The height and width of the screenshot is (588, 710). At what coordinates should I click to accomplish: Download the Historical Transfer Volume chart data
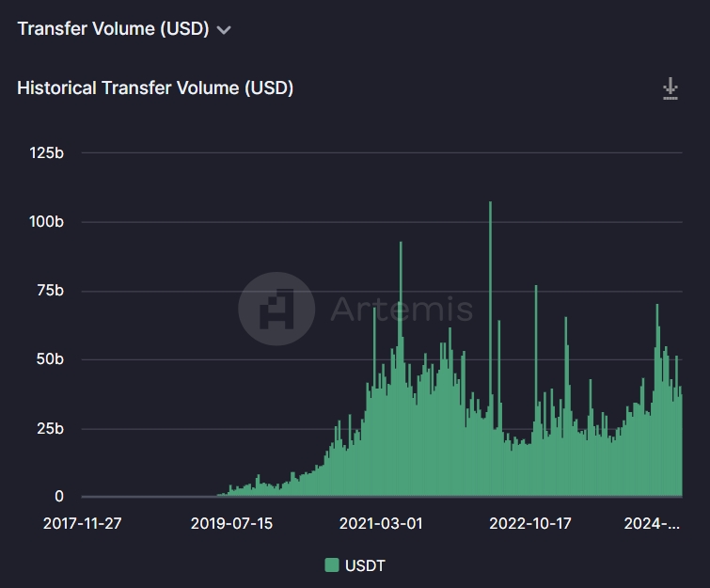pyautogui.click(x=671, y=88)
